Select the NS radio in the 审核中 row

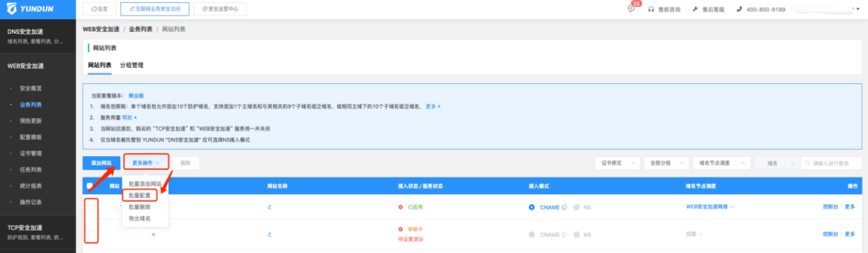tap(577, 235)
